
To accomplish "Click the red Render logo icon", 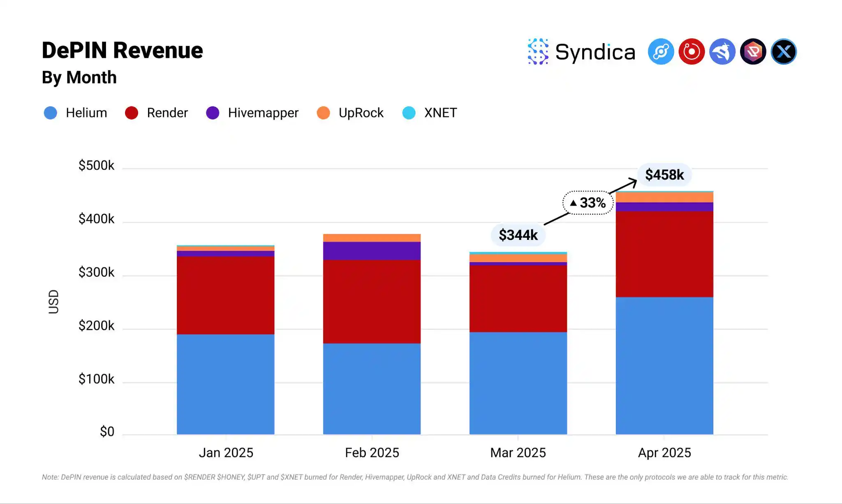I will point(692,52).
